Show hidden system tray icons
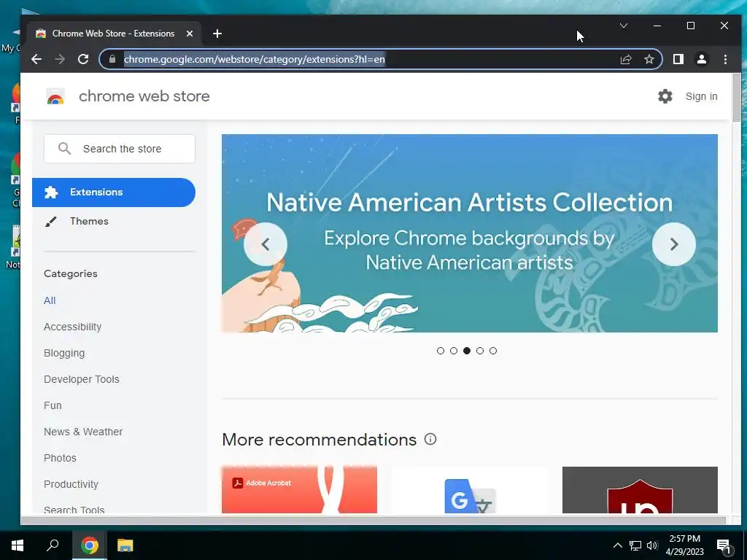Viewport: 747px width, 560px height. pos(617,545)
